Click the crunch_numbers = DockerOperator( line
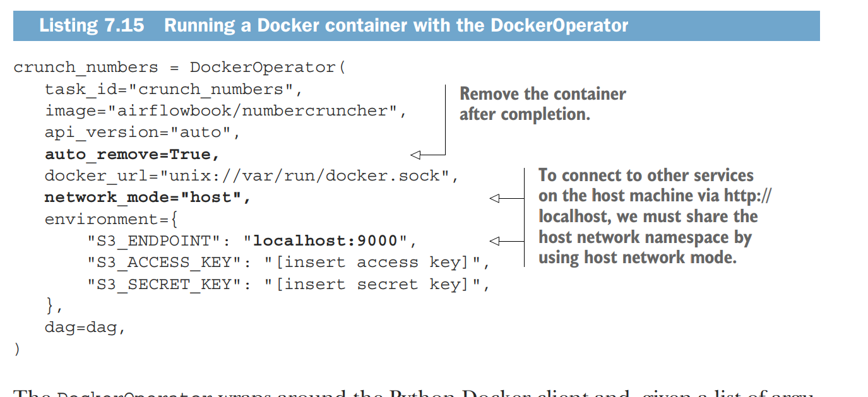Viewport: 868px width, 397px height. point(179,68)
